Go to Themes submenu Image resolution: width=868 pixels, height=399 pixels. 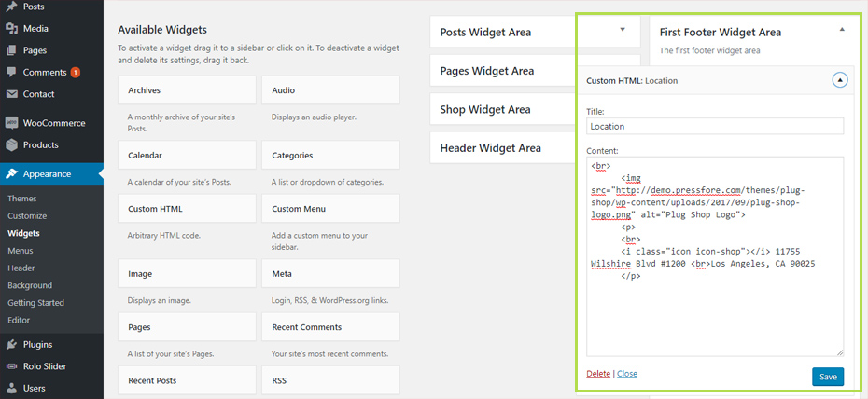(x=22, y=199)
